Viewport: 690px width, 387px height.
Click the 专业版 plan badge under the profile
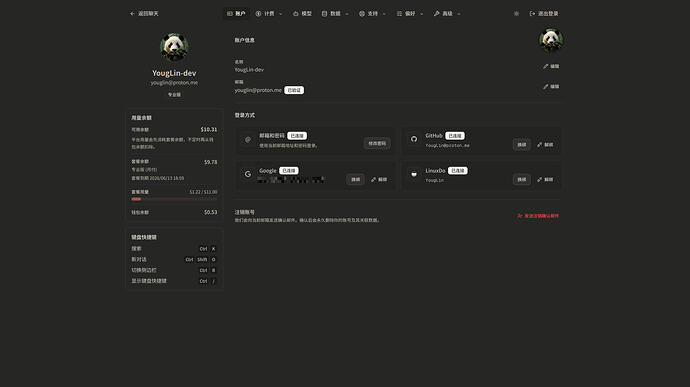pyautogui.click(x=174, y=95)
